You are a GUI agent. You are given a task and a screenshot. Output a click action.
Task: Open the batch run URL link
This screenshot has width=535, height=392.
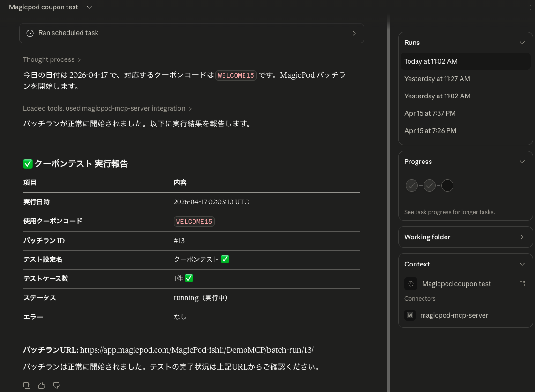tap(197, 350)
